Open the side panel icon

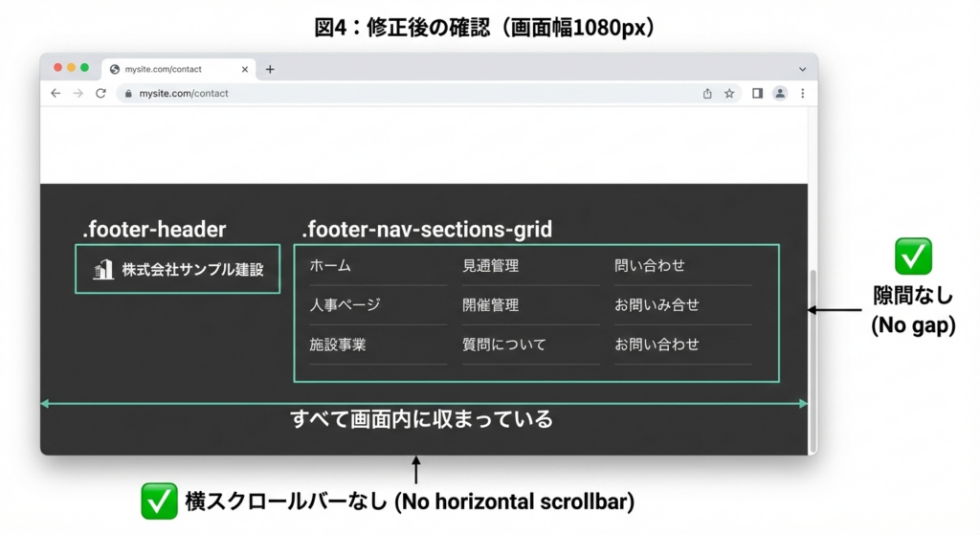click(757, 93)
